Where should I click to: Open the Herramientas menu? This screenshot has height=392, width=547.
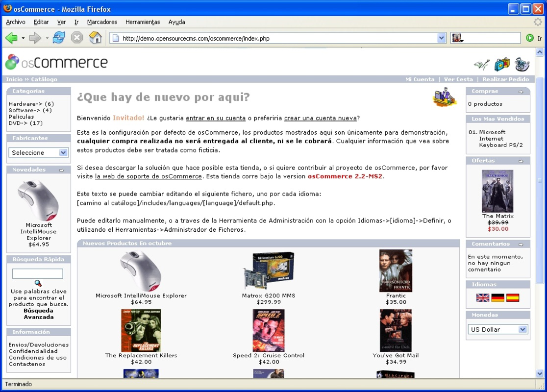point(143,22)
